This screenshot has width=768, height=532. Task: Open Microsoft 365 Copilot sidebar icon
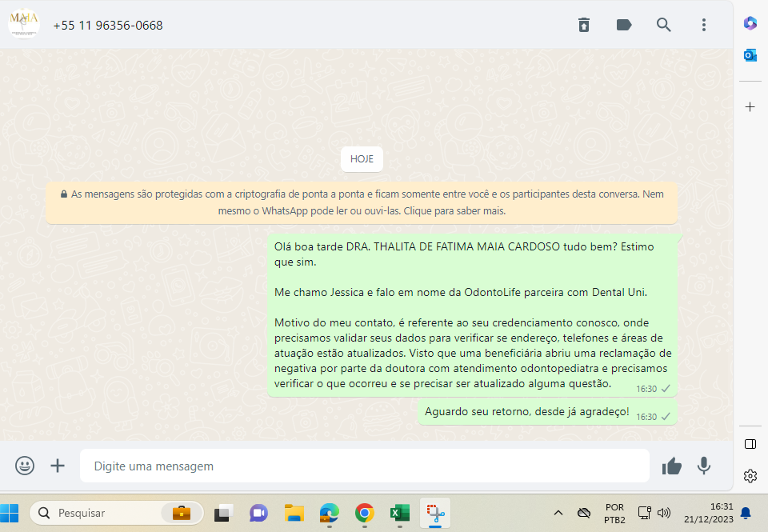[750, 23]
